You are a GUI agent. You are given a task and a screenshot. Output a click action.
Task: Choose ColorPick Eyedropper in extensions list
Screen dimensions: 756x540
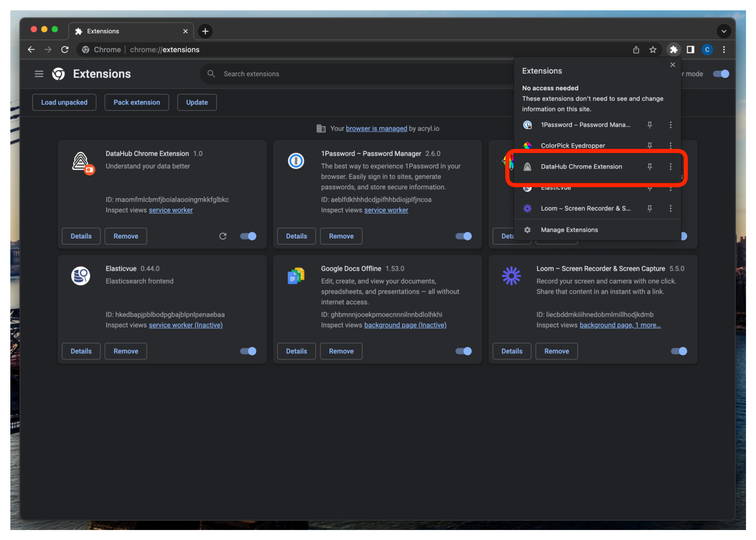pos(573,145)
